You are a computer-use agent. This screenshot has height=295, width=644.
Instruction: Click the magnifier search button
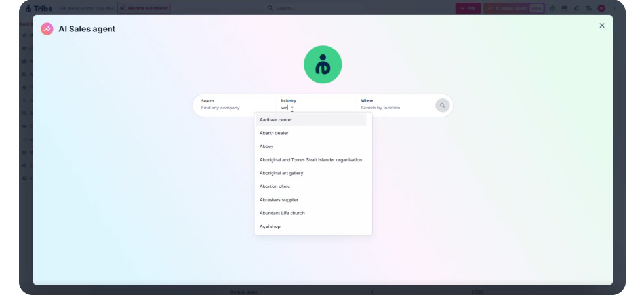click(x=442, y=105)
